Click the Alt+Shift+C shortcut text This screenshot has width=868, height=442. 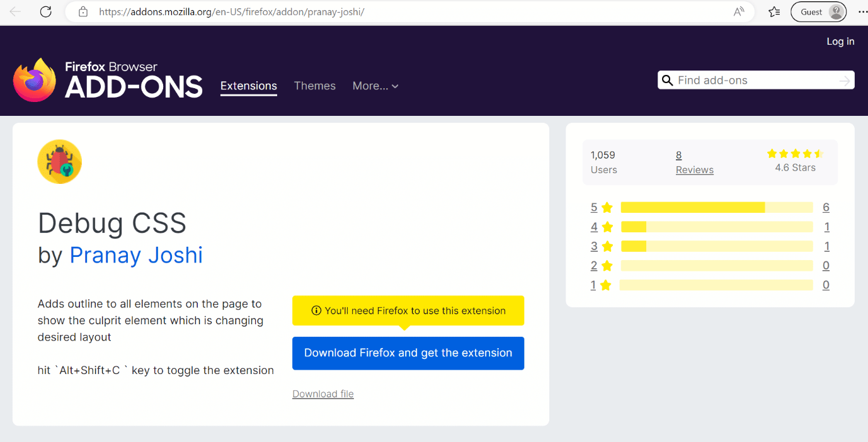point(89,371)
